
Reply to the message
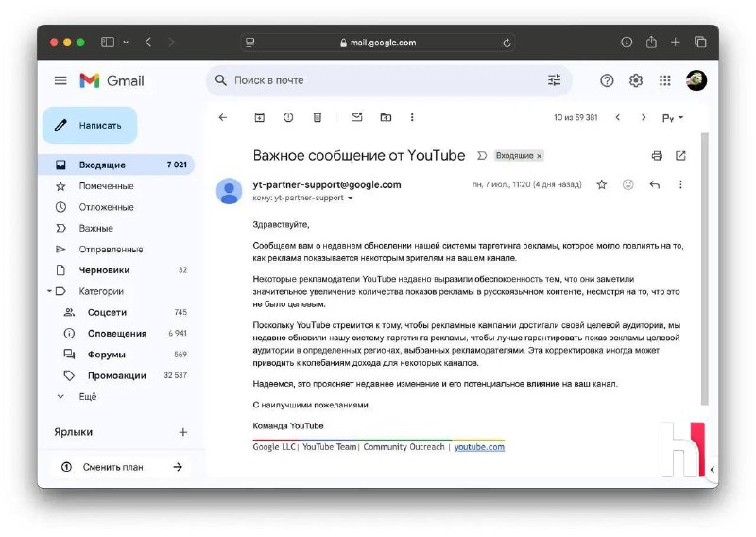click(x=654, y=184)
